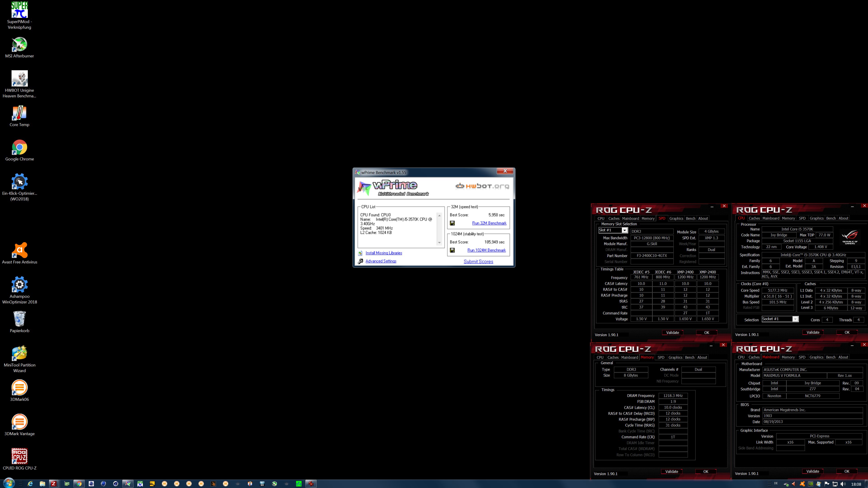Open Bench tab in the CPU window
This screenshot has width=868, height=488.
click(x=831, y=218)
